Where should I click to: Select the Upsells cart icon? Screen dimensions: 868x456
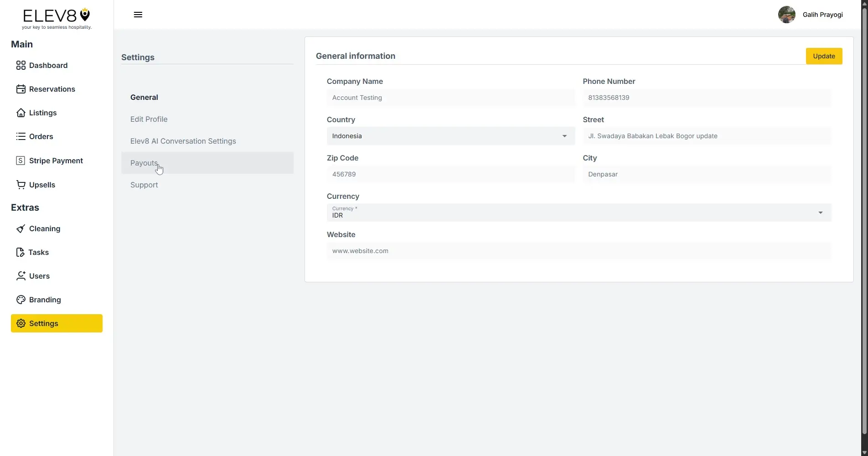pos(21,185)
